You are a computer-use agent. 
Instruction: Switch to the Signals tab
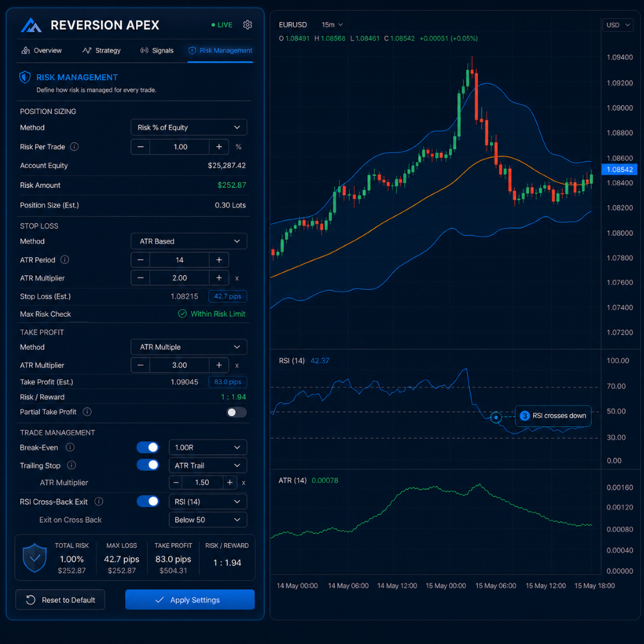157,51
